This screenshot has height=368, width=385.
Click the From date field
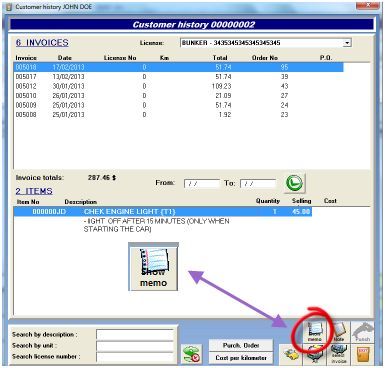point(201,183)
